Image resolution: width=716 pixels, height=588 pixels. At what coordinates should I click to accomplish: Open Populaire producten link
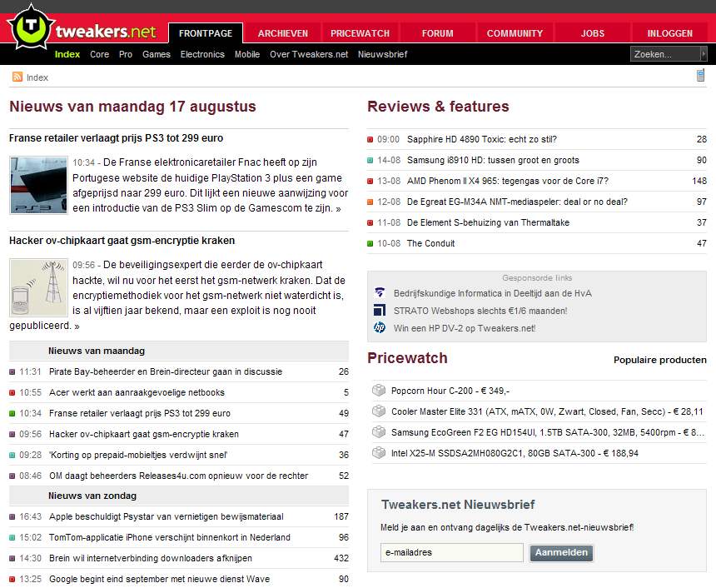[660, 360]
